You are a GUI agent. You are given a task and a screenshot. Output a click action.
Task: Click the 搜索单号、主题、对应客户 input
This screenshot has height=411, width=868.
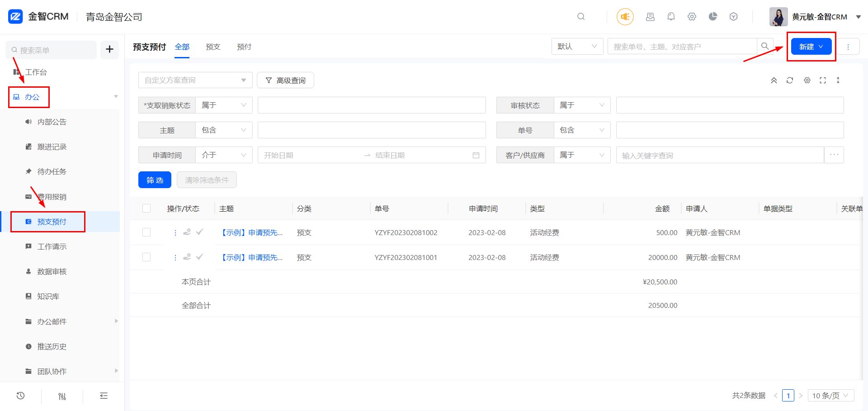682,46
